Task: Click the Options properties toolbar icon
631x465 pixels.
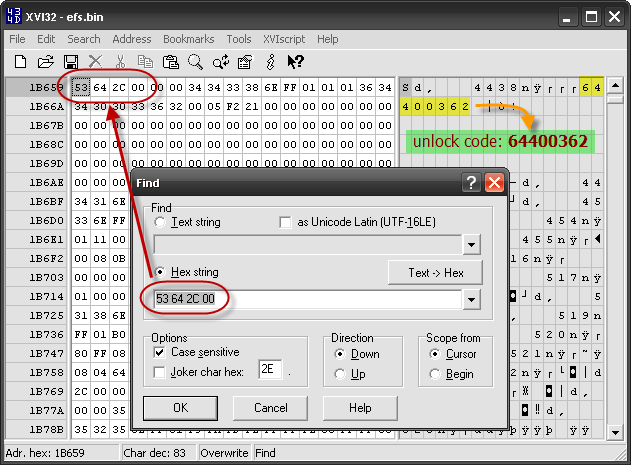Action: point(245,62)
